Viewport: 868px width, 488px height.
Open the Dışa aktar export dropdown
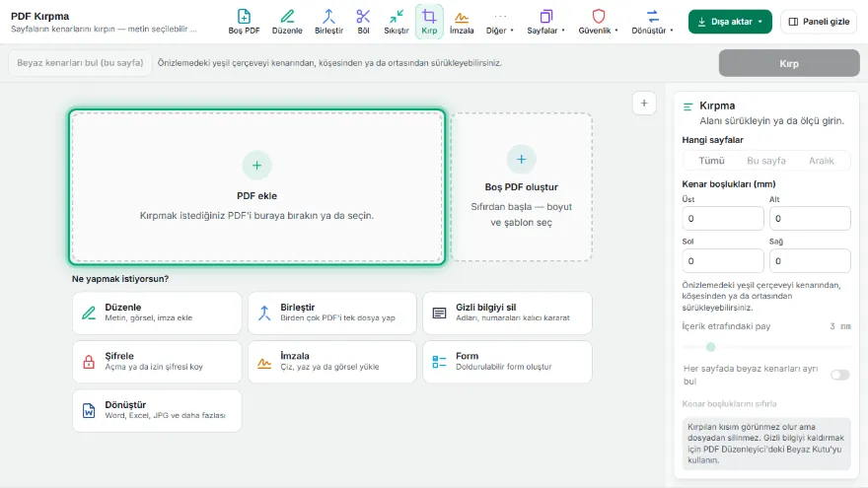click(730, 22)
